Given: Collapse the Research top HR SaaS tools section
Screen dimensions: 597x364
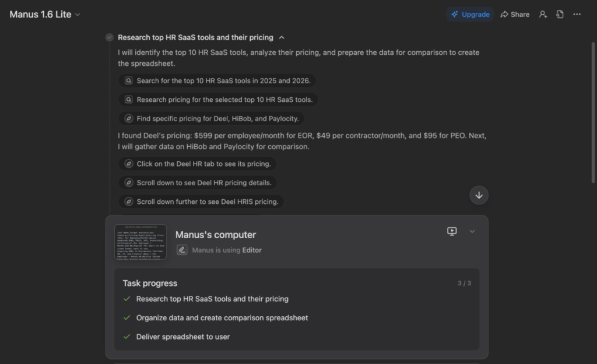Looking at the screenshot, I should tap(282, 37).
